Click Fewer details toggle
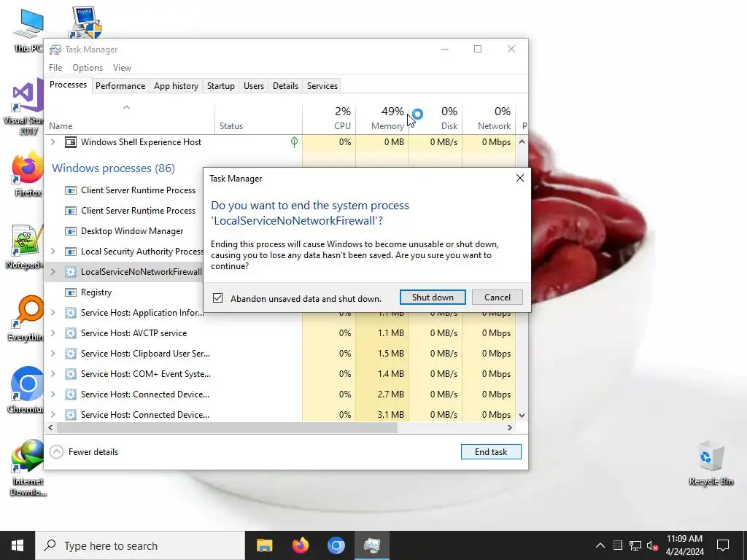Image resolution: width=747 pixels, height=560 pixels. click(84, 452)
